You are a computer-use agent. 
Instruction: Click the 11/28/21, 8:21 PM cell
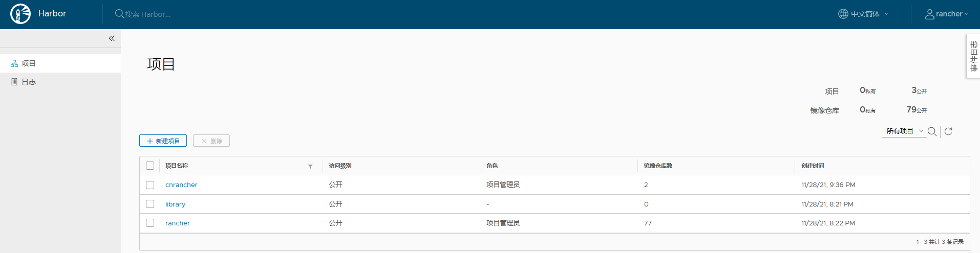pos(827,204)
